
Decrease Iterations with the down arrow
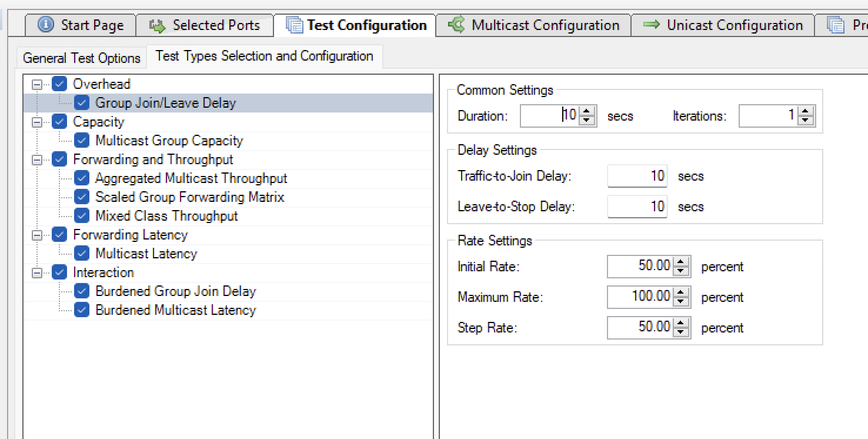click(x=806, y=120)
